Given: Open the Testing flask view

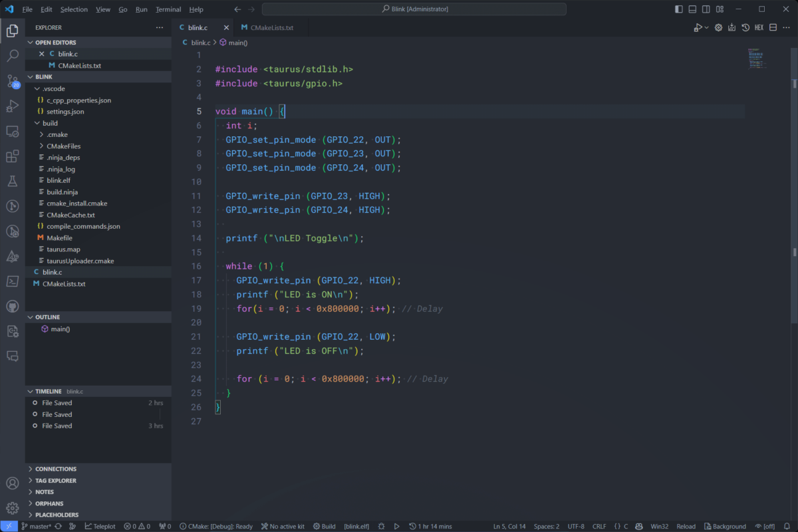Looking at the screenshot, I should 12,181.
